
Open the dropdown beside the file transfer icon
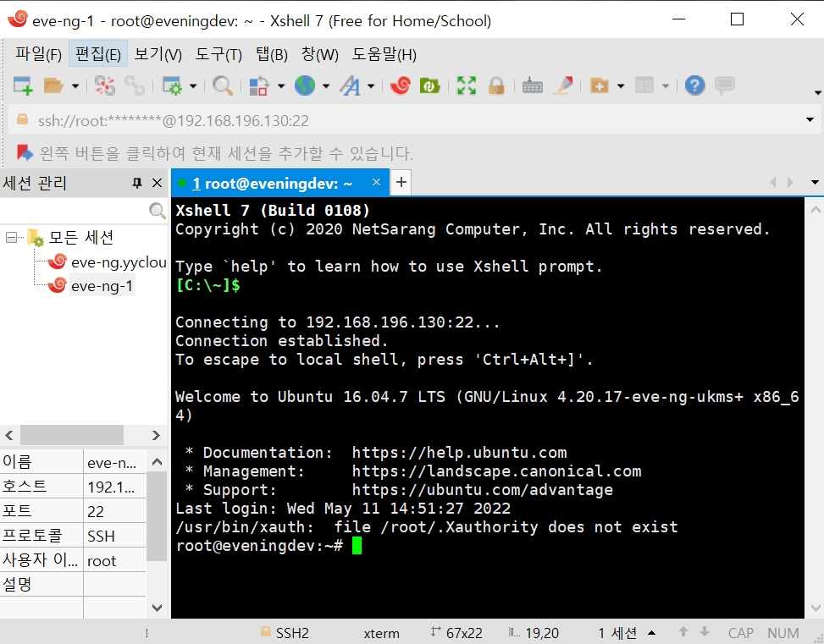tap(281, 85)
